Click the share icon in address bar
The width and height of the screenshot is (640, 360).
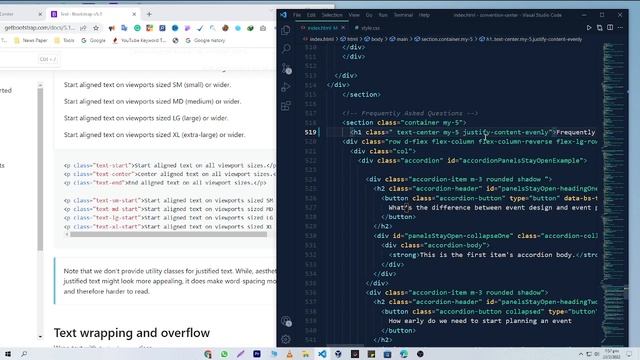pyautogui.click(x=83, y=28)
